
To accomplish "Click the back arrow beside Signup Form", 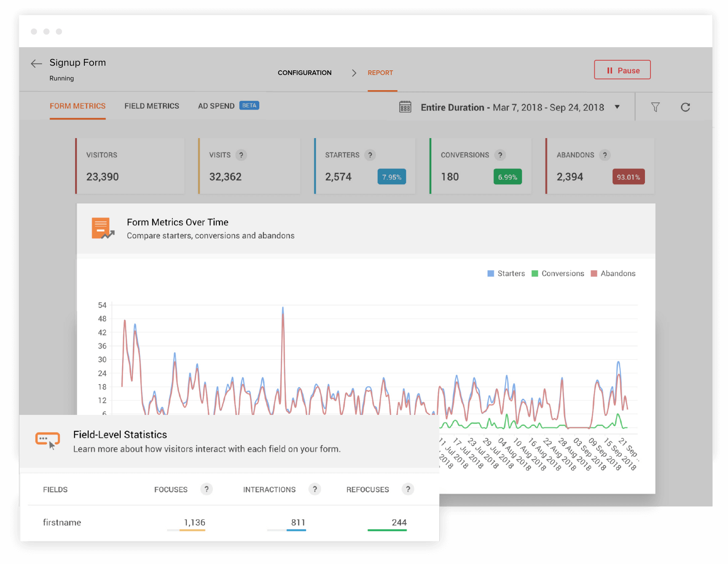I will pos(36,64).
